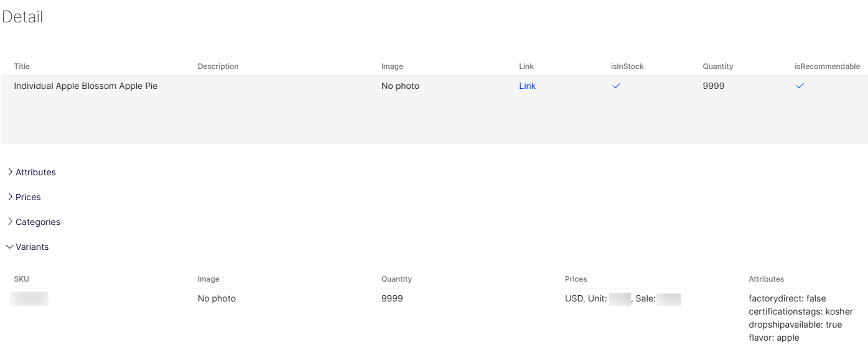Click the product Quantity value 9999
This screenshot has width=868, height=345.
(x=714, y=86)
